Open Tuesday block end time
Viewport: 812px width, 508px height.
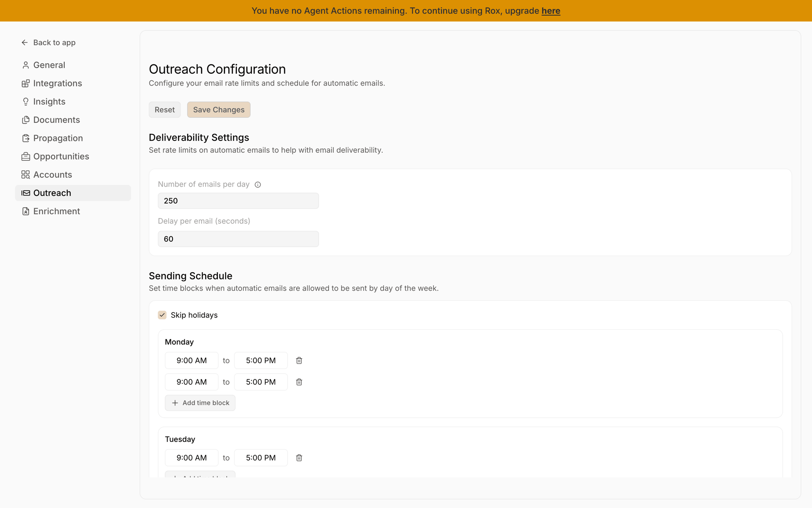tap(261, 458)
